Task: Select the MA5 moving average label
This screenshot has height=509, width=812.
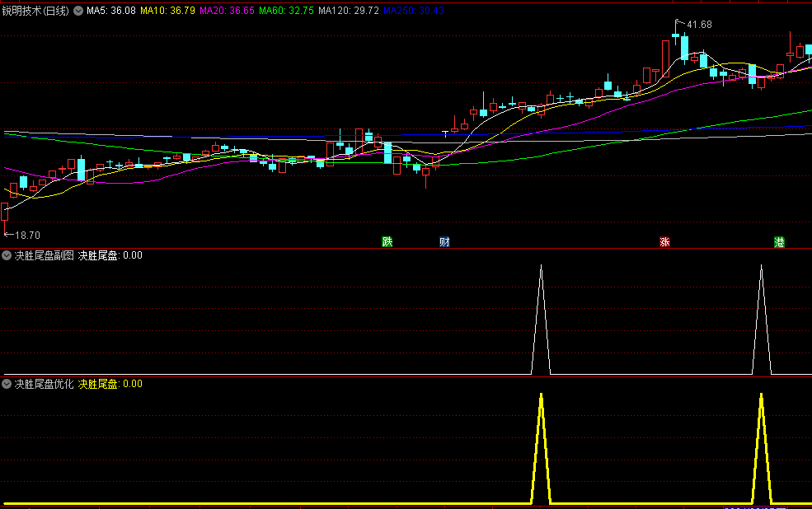Action: click(111, 12)
